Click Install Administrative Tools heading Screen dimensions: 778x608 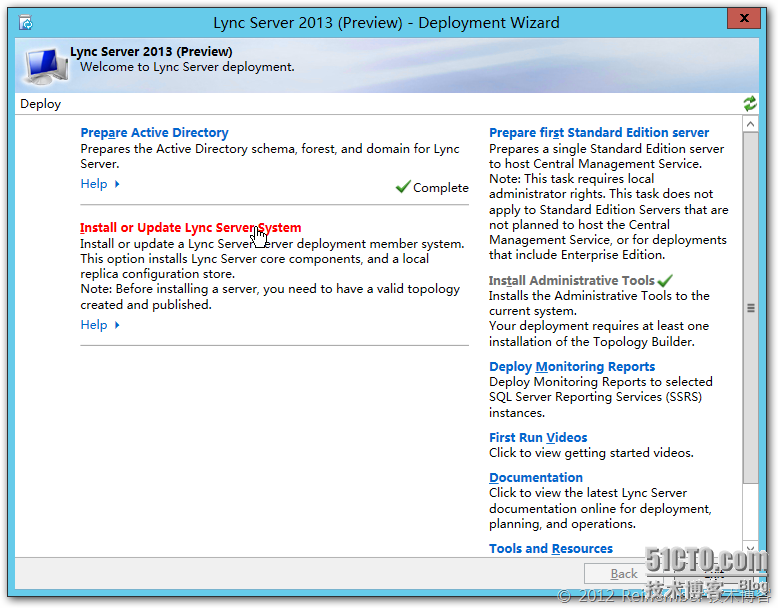(572, 280)
